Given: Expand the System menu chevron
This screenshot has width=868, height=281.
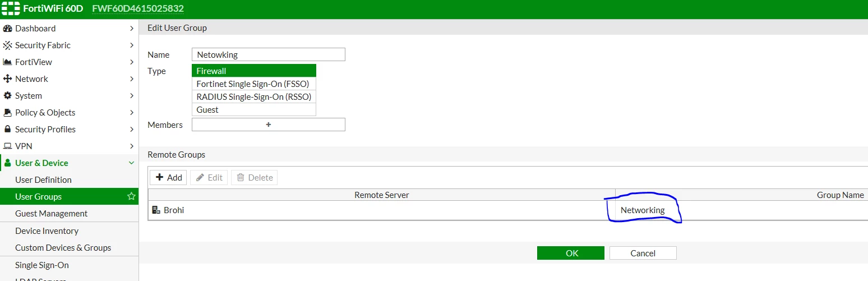Looking at the screenshot, I should 132,96.
